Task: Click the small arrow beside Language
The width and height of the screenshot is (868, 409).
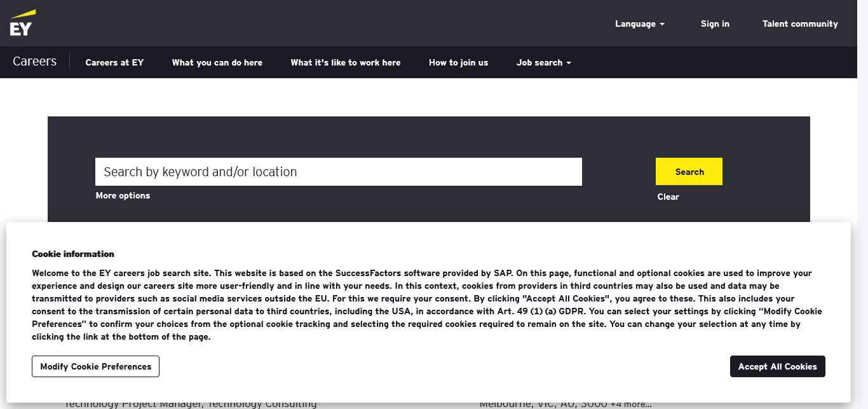Action: point(662,24)
